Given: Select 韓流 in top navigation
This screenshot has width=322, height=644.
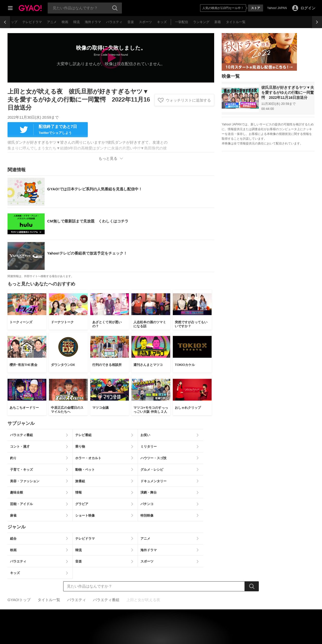Looking at the screenshot, I should point(76,22).
